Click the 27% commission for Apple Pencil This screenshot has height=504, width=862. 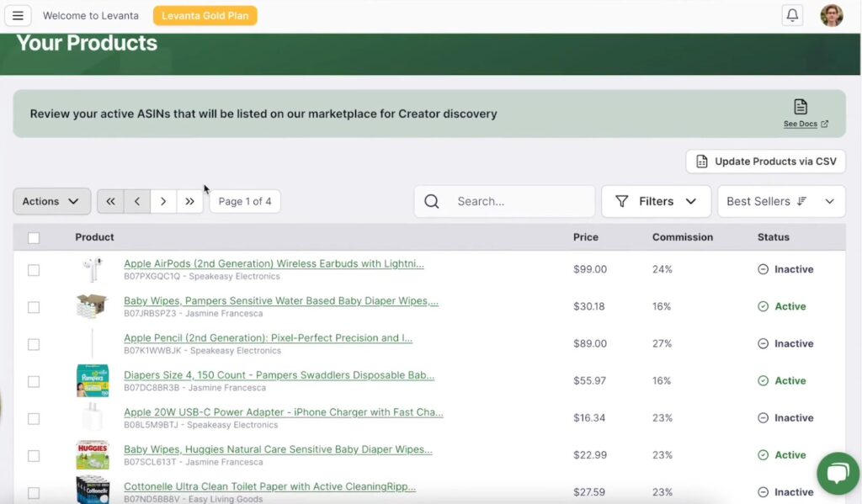point(662,343)
